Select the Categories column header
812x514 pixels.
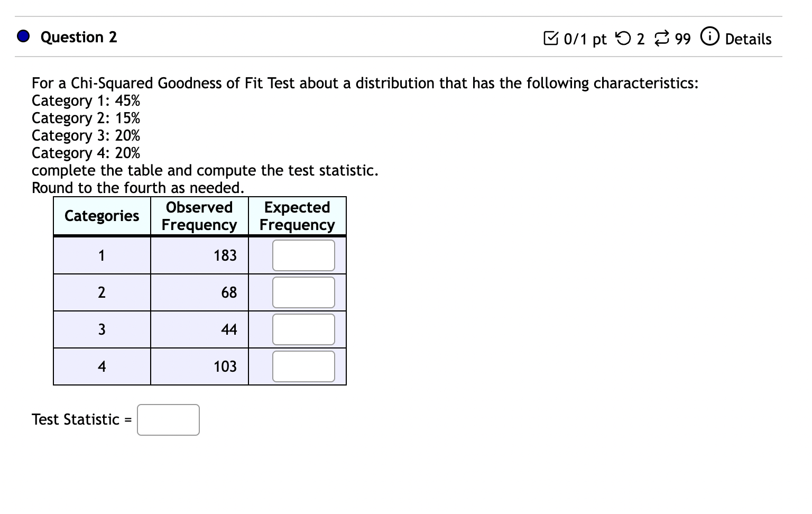coord(101,216)
